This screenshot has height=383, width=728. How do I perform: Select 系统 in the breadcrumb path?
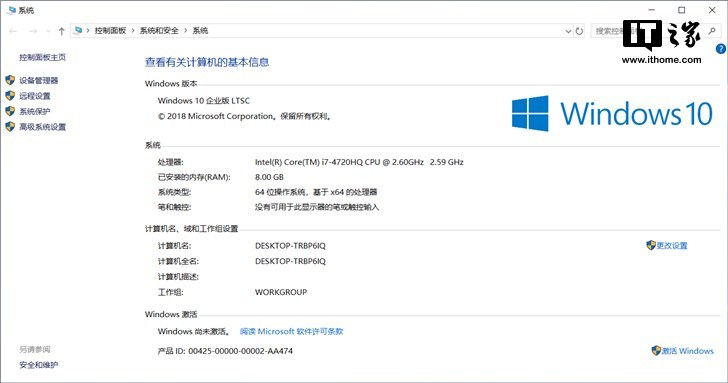click(200, 31)
